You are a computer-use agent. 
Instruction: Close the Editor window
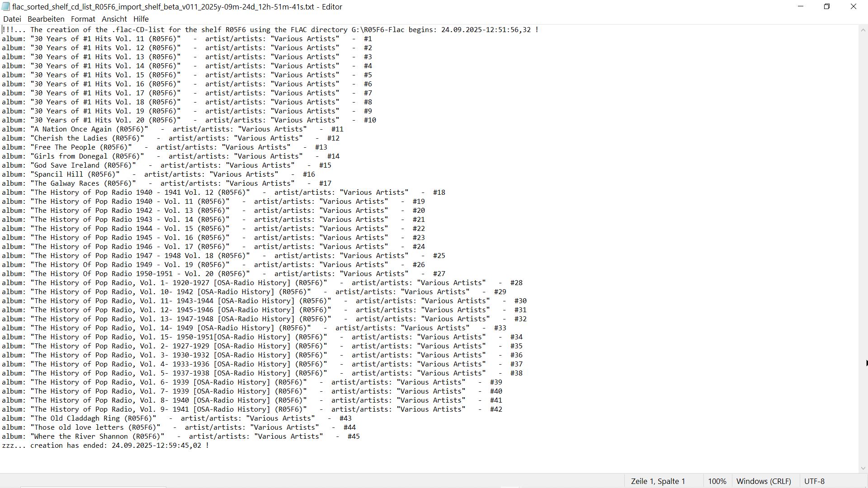(853, 7)
